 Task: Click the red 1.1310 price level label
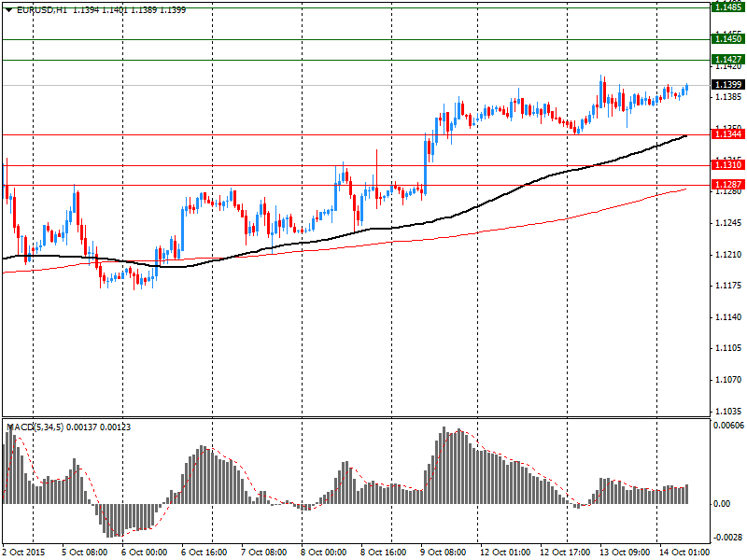(728, 165)
